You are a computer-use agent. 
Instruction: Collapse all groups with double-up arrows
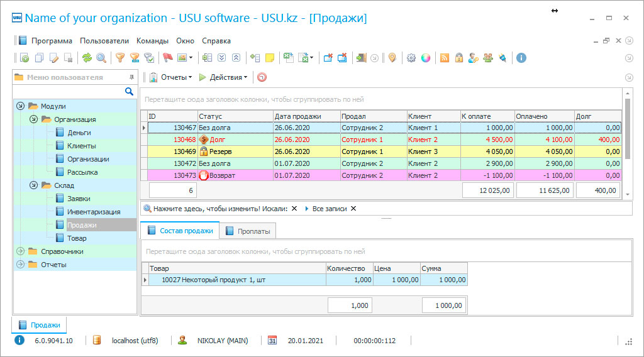236,58
